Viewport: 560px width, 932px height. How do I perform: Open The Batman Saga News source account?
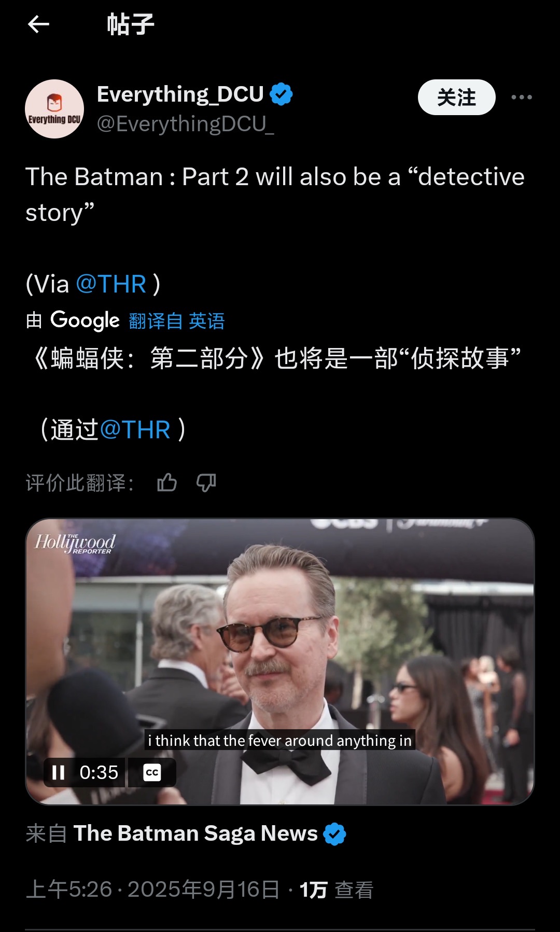point(195,833)
